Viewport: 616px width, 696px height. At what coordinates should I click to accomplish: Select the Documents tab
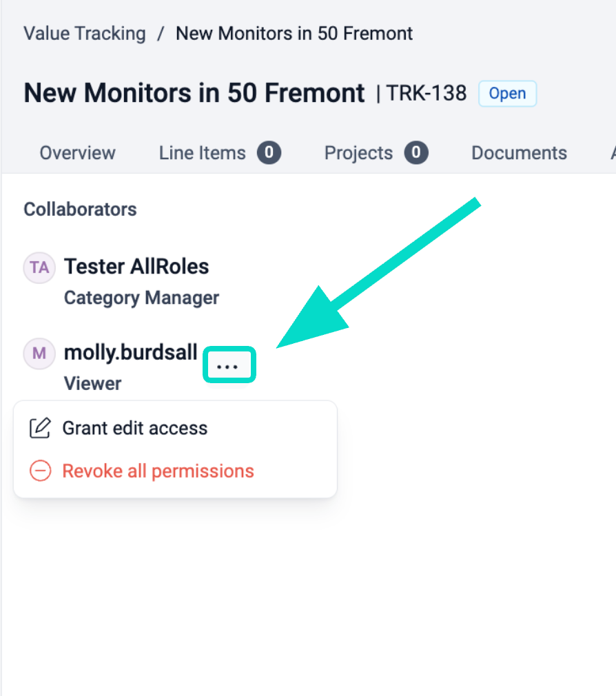(519, 152)
